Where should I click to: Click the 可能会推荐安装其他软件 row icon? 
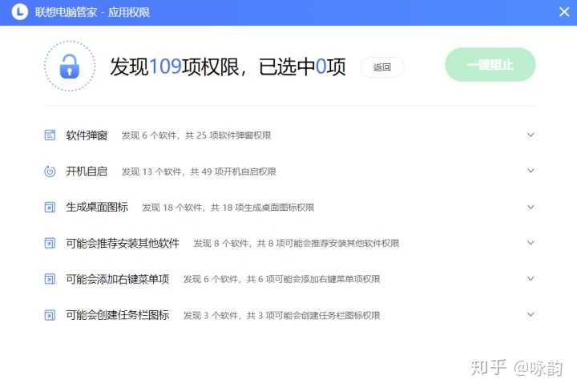(50, 243)
